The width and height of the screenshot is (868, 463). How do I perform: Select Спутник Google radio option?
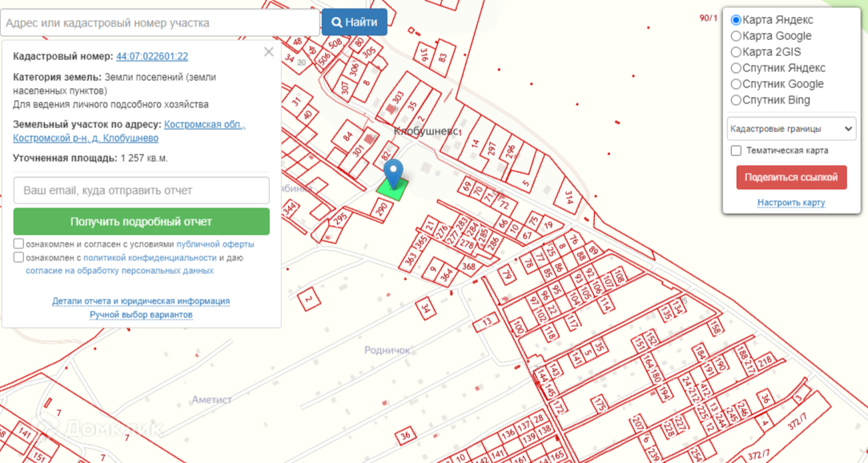point(736,84)
